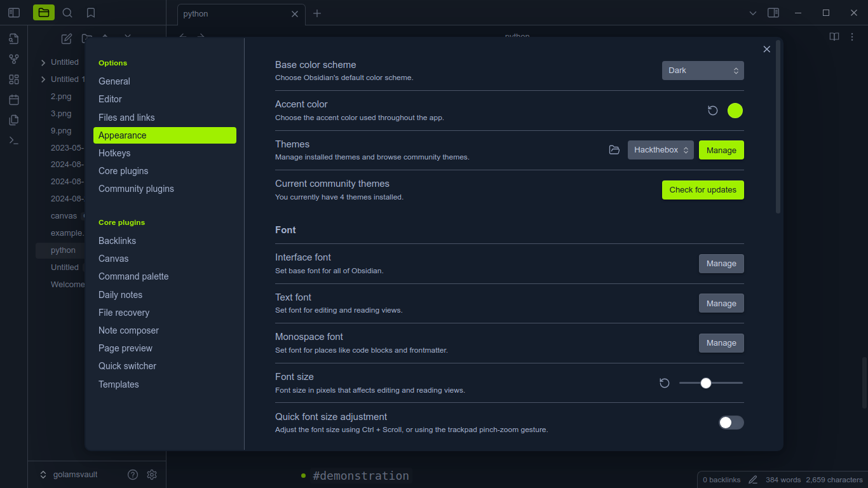Image resolution: width=868 pixels, height=488 pixels.
Task: Open Canvas plugin settings
Action: point(165,259)
